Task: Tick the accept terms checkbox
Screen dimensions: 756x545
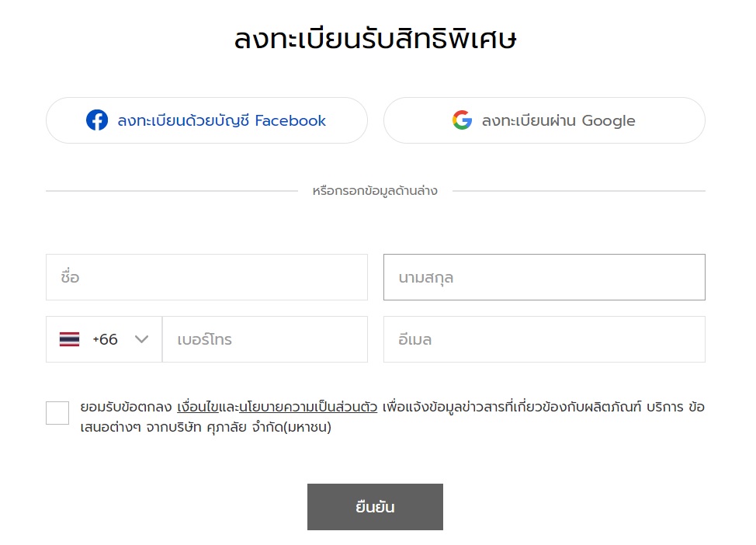Action: coord(57,413)
